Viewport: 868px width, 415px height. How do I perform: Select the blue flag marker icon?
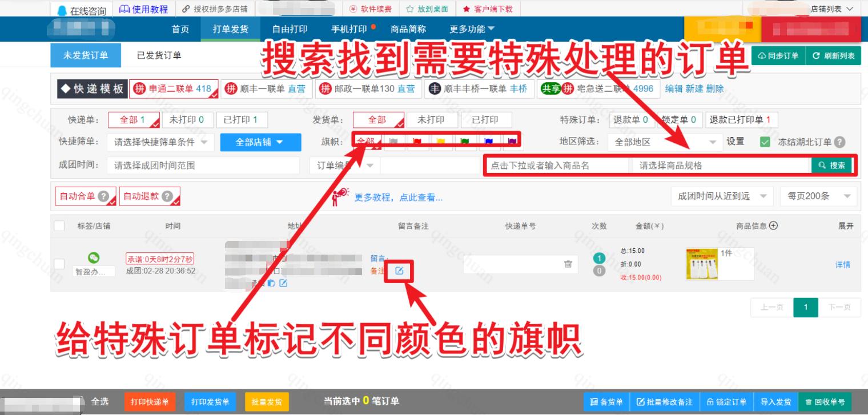[x=489, y=141]
